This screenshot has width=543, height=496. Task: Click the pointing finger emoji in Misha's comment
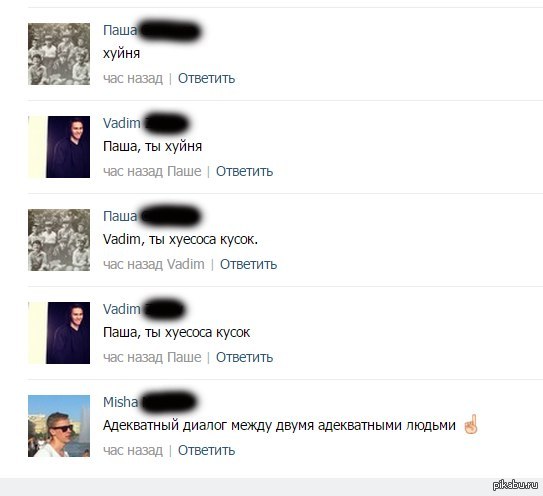(x=471, y=424)
